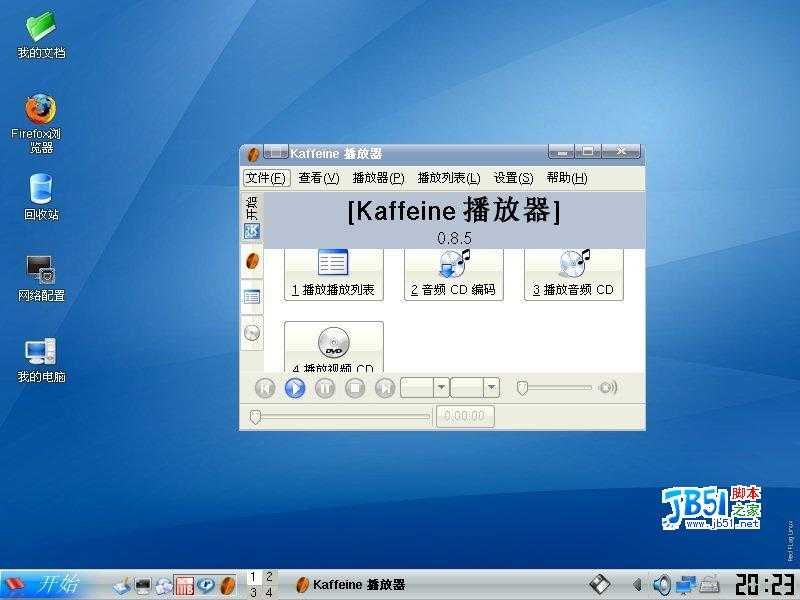This screenshot has height=600, width=800.
Task: Select the disc tab icon in Kaffeine sidebar
Action: coord(252,333)
